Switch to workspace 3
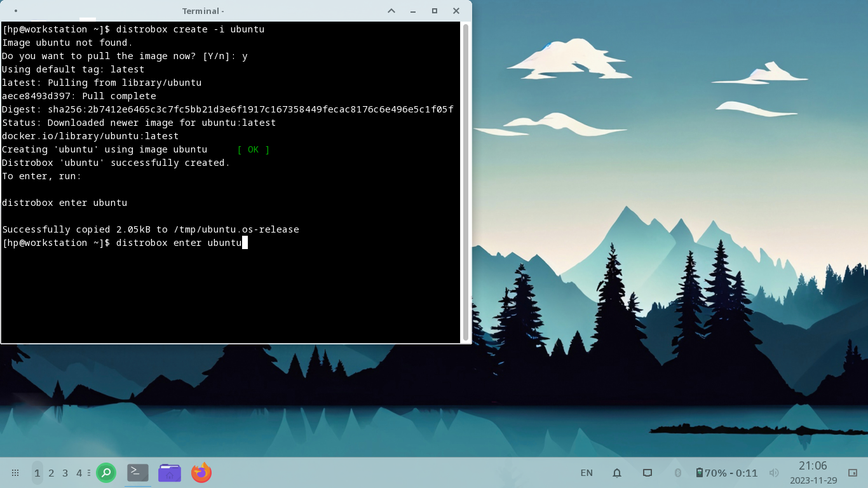This screenshot has width=868, height=488. pyautogui.click(x=65, y=473)
